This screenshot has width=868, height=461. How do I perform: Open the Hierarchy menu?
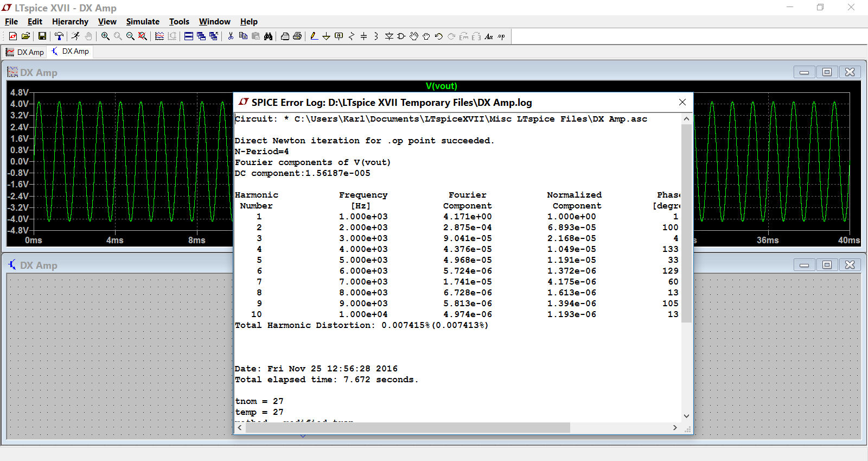(70, 22)
